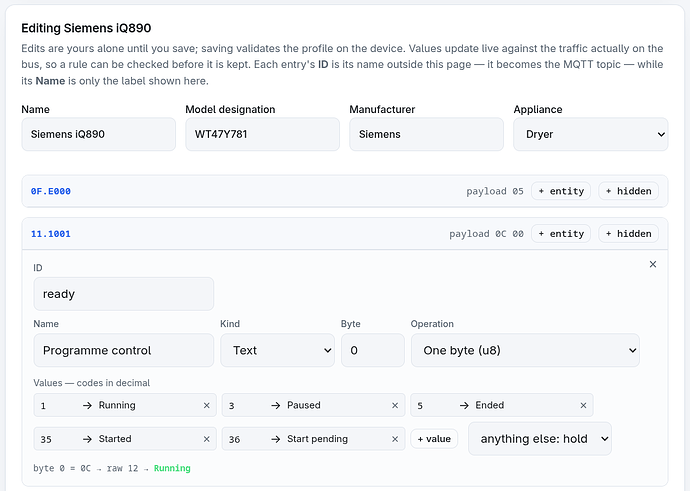This screenshot has width=690, height=491.
Task: Add entity to the 0F.E000 row
Action: 561,191
